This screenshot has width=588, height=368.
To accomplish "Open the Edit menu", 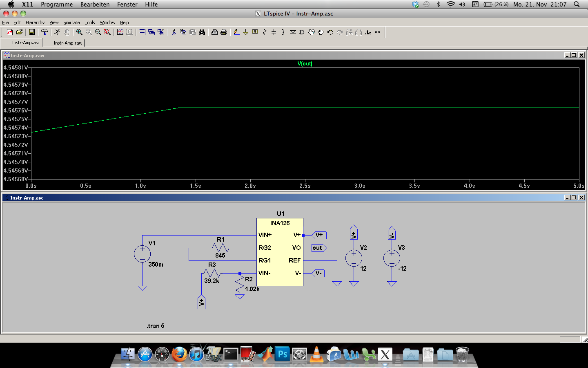I will coord(17,22).
